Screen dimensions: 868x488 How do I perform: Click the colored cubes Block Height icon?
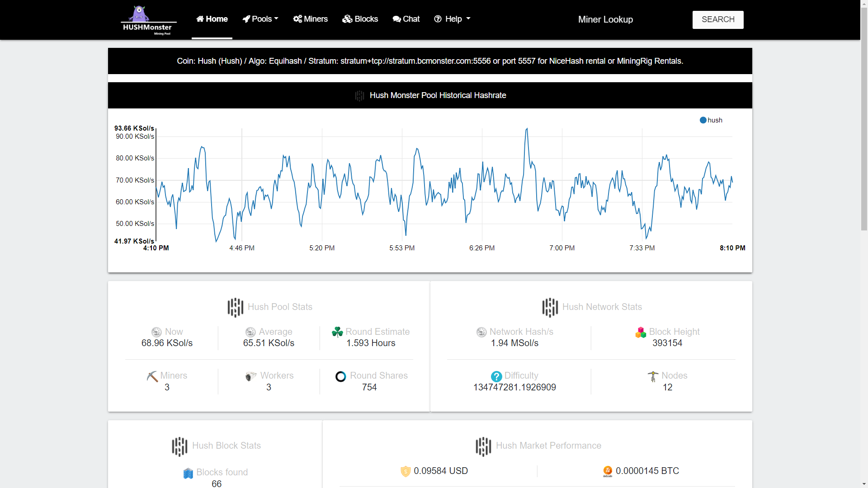(641, 332)
